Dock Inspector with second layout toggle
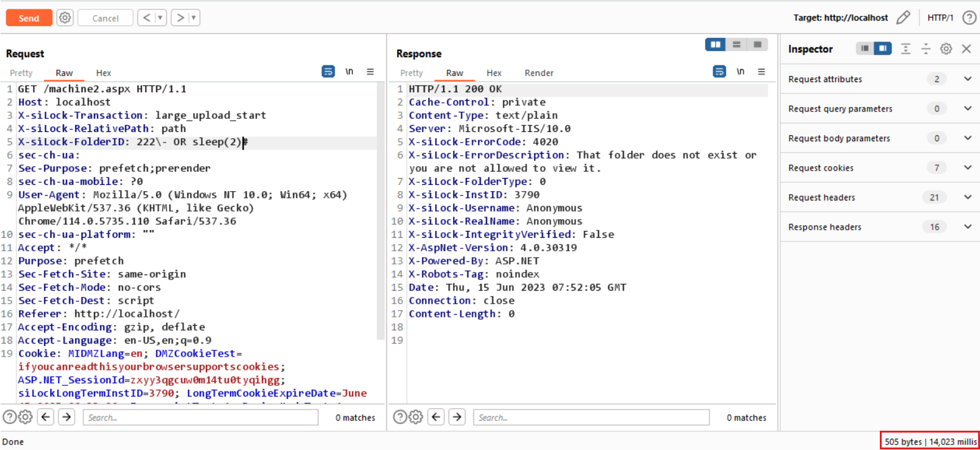 click(883, 49)
